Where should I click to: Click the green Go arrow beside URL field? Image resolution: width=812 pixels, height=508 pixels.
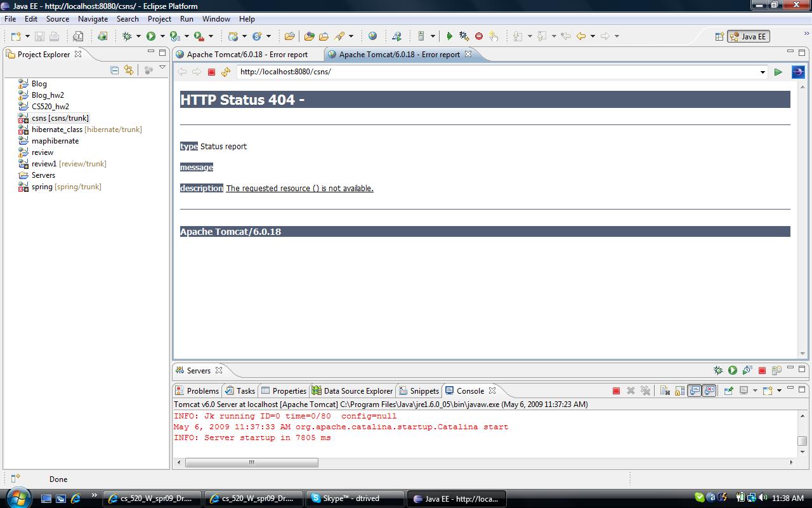point(778,72)
